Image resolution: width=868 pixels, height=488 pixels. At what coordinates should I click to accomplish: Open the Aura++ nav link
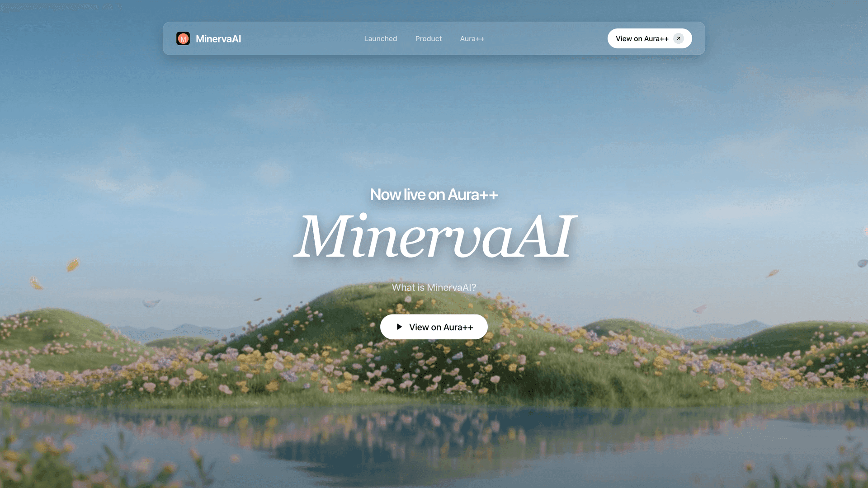click(472, 39)
